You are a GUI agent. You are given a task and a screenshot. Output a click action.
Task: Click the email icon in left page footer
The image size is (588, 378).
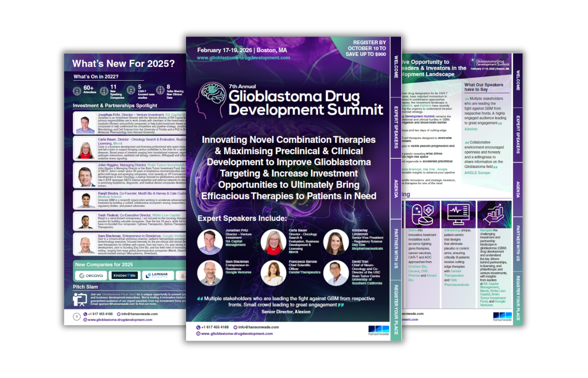pos(119,314)
